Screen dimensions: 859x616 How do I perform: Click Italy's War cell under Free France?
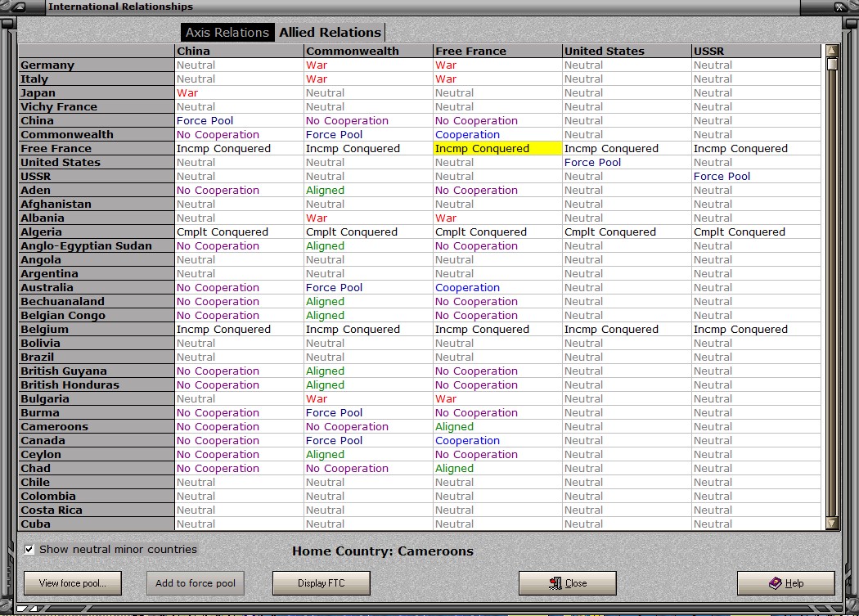tap(497, 79)
